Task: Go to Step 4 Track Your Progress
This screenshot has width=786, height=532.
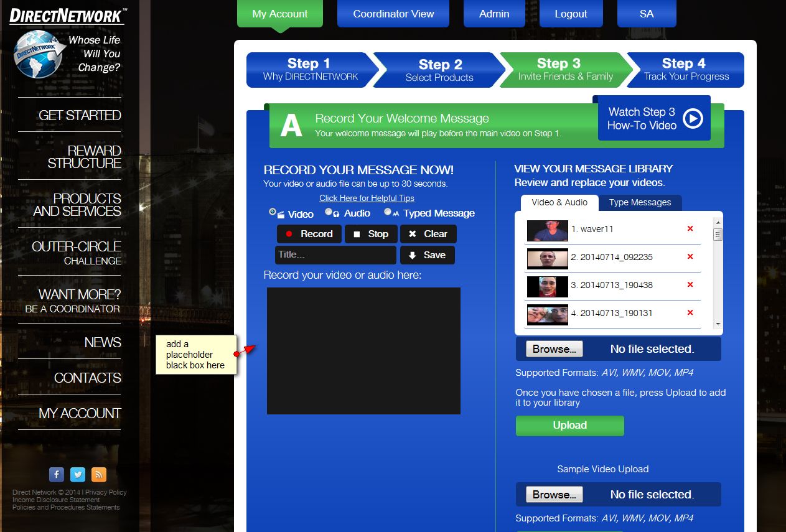Action: [x=686, y=70]
